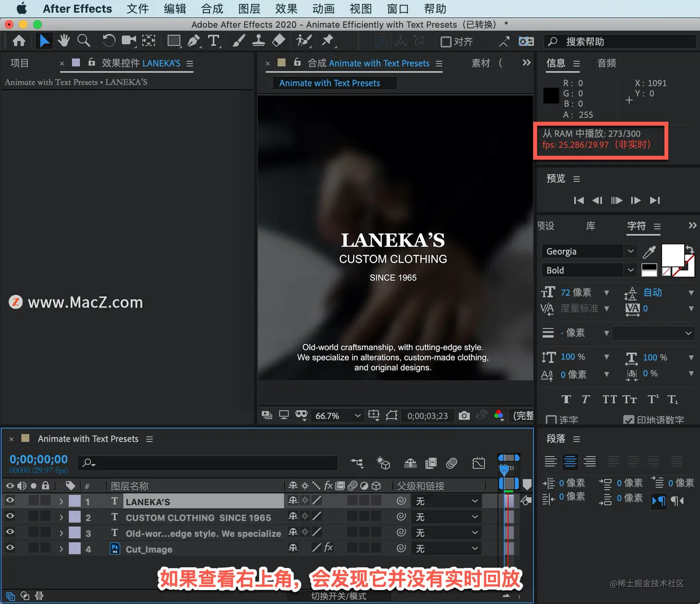This screenshot has height=604, width=700.
Task: Click the snapshot camera icon in viewer
Action: [464, 416]
